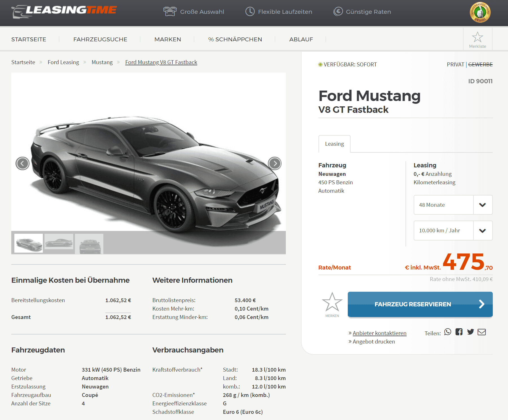
Task: Open Marken menu item
Action: (168, 39)
